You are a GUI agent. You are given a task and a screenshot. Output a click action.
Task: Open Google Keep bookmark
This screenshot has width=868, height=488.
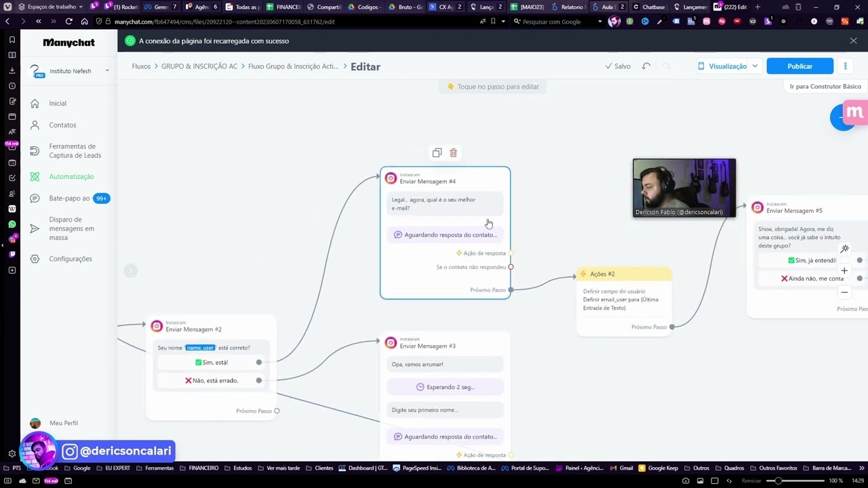658,468
